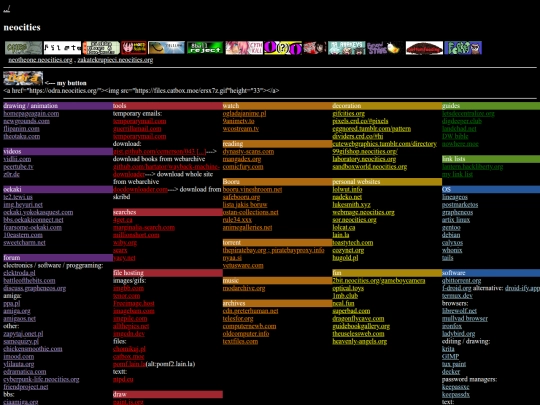This screenshot has width=540, height=405.
Task: Open the blue crescent moon button
Action: [166, 48]
